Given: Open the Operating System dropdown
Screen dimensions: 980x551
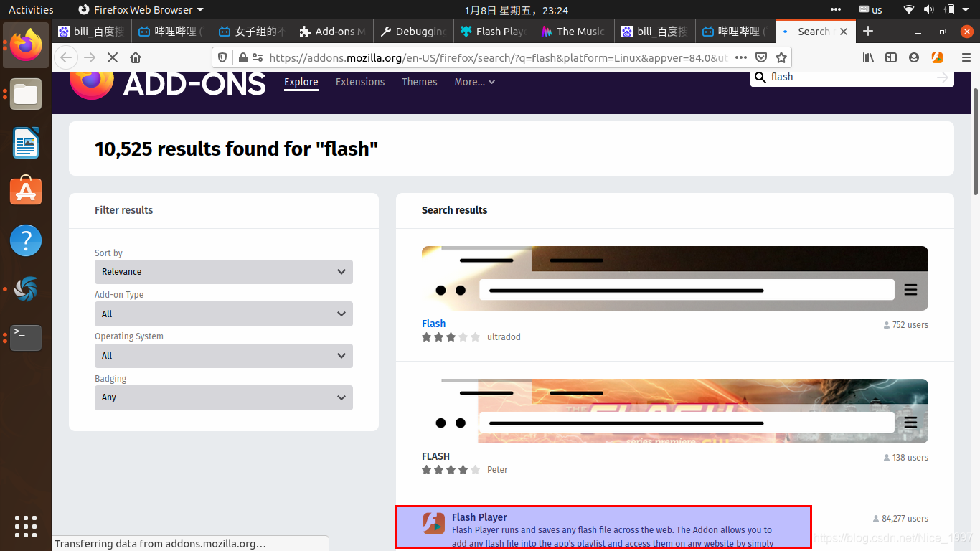Looking at the screenshot, I should coord(224,356).
